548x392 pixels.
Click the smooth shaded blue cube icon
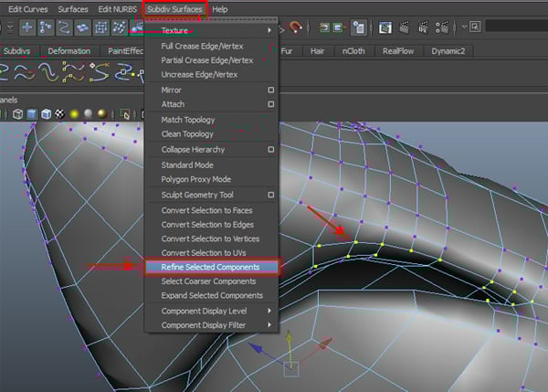tap(32, 114)
